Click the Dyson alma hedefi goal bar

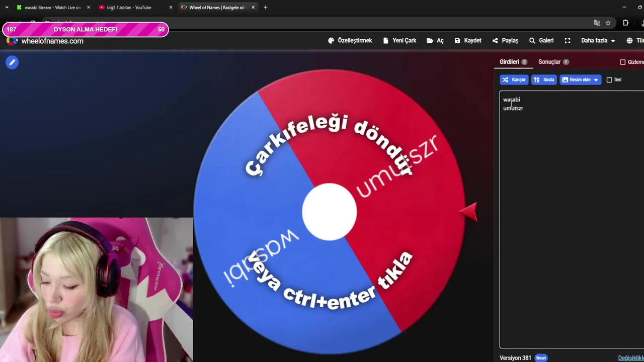tap(86, 30)
